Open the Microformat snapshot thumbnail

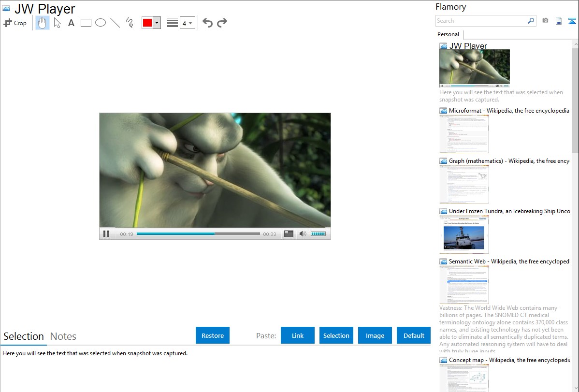coord(464,134)
